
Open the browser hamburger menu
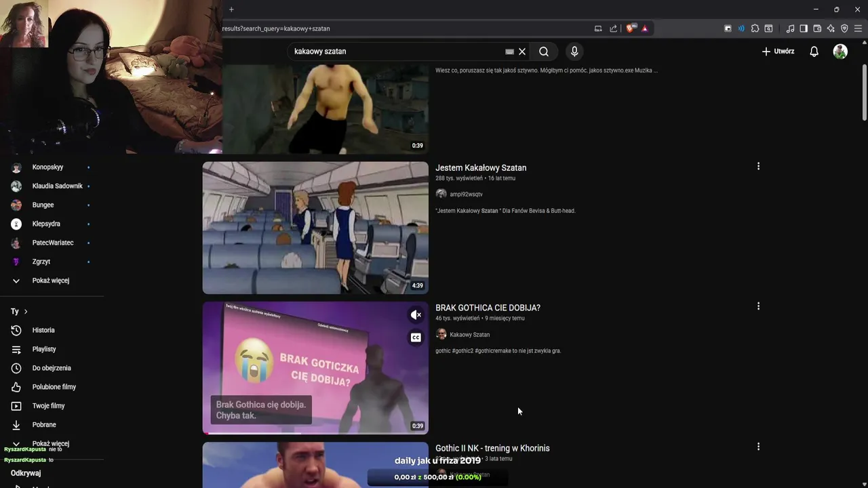pyautogui.click(x=858, y=28)
